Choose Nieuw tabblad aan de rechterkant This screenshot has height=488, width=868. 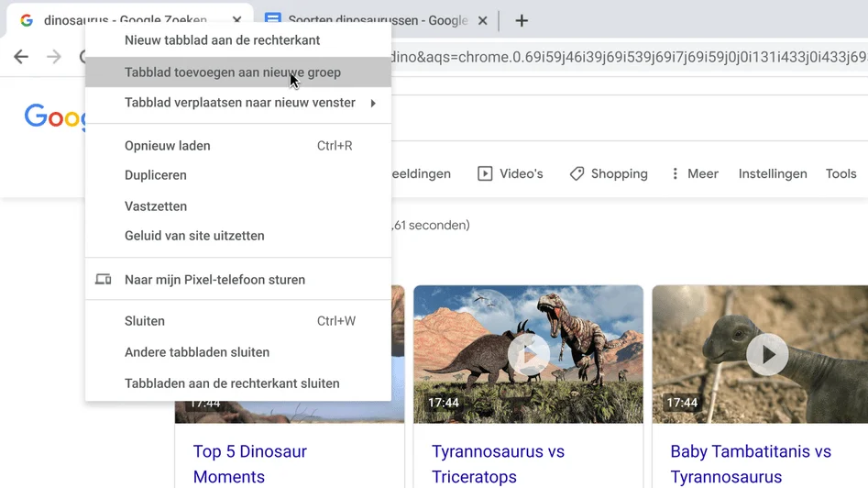(x=238, y=40)
